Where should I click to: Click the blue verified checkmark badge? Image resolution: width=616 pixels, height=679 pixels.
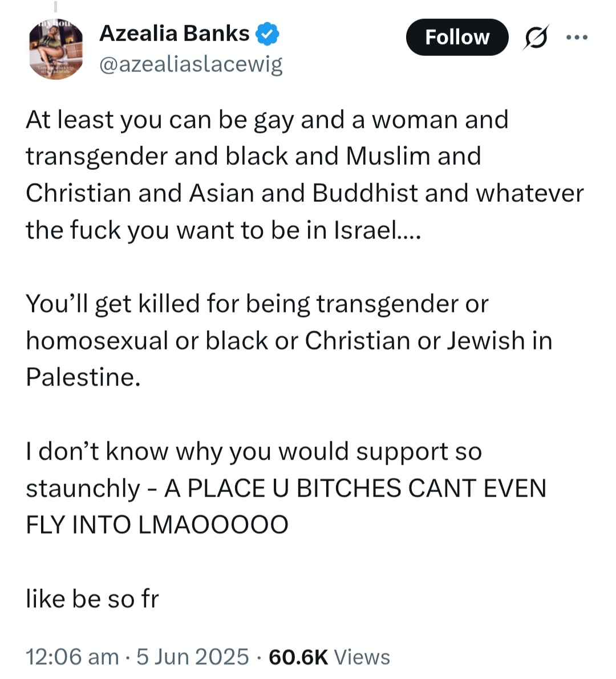pyautogui.click(x=268, y=34)
